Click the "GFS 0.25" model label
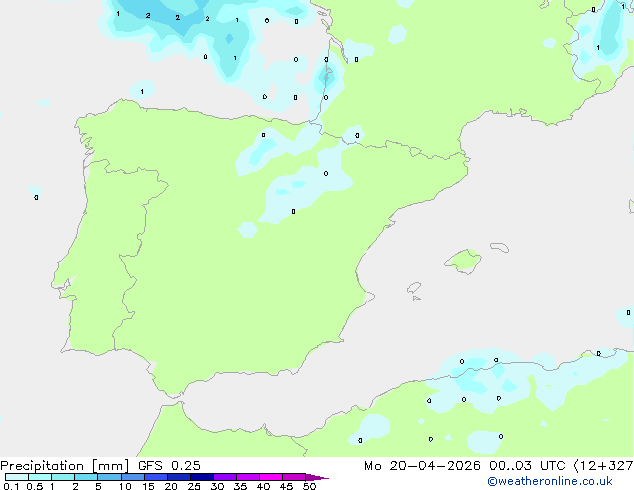The width and height of the screenshot is (634, 490). 169,466
